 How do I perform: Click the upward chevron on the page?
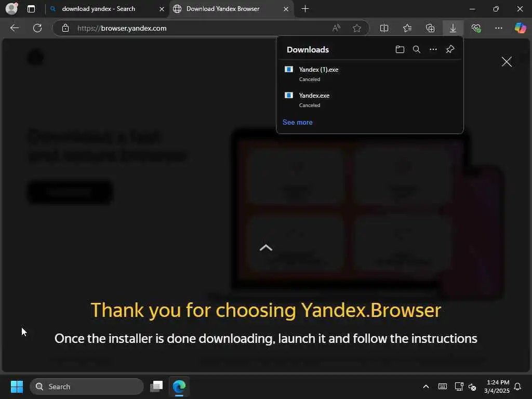click(265, 248)
